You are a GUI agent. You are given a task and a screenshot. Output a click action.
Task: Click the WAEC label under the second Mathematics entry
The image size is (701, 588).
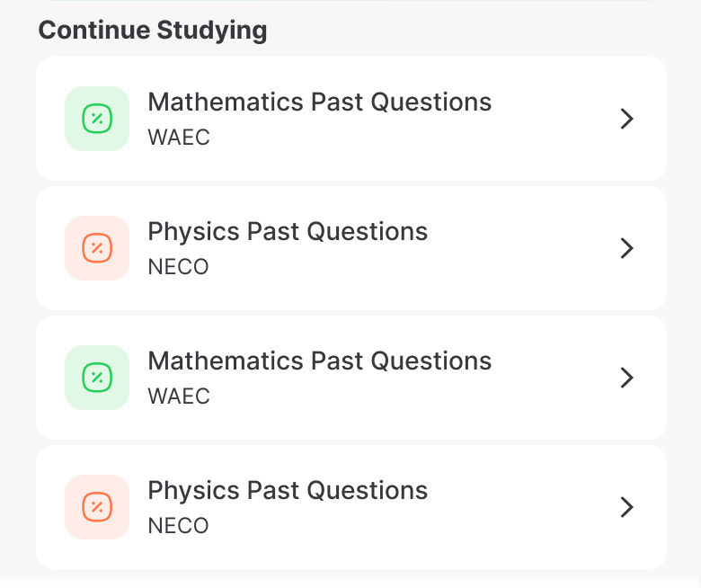[x=179, y=396]
